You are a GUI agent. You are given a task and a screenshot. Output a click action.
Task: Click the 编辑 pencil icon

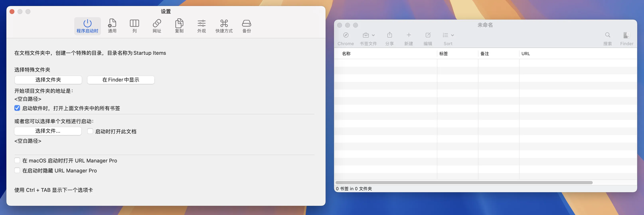pyautogui.click(x=428, y=35)
